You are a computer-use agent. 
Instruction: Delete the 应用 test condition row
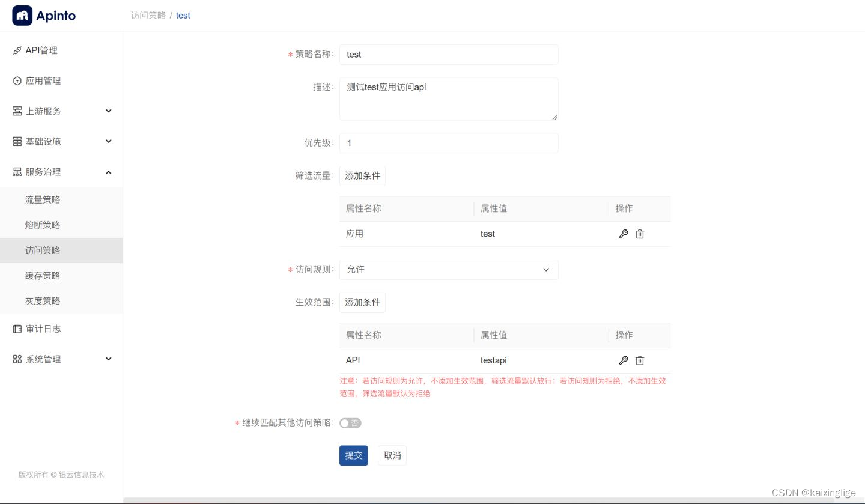tap(640, 234)
